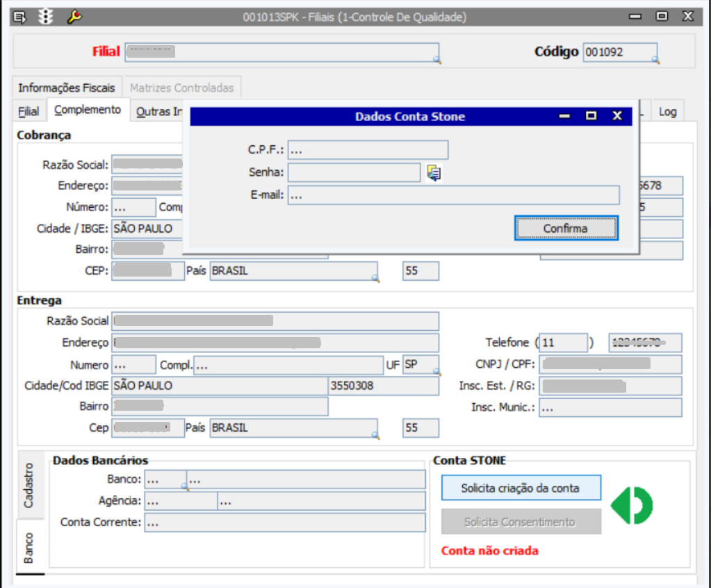The width and height of the screenshot is (711, 588).
Task: Click Agência code field
Action: (x=181, y=501)
